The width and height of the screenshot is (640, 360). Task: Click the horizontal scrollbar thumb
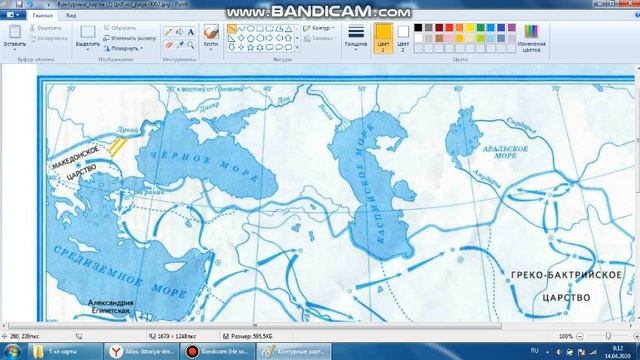(255, 326)
